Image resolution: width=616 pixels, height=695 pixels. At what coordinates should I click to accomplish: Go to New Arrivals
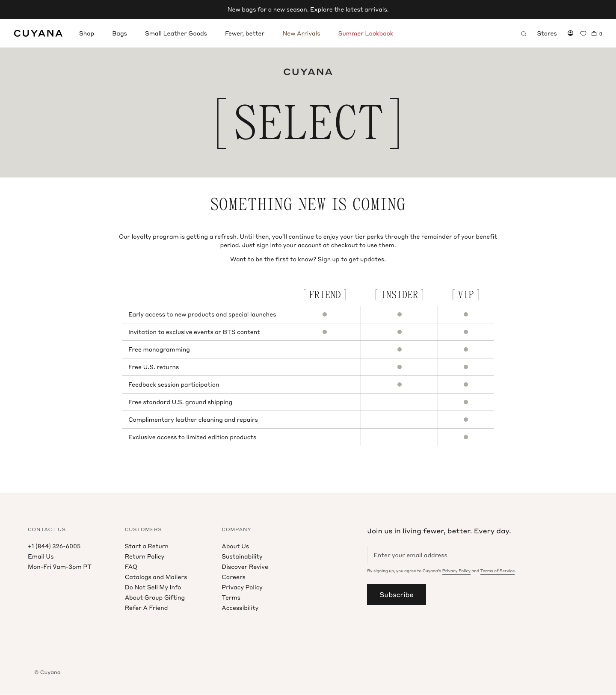[301, 33]
